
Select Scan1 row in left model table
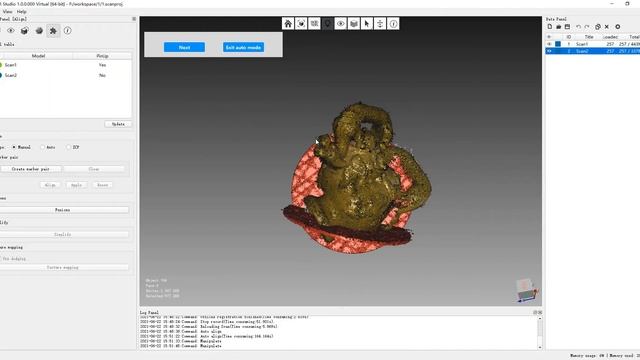click(x=65, y=65)
